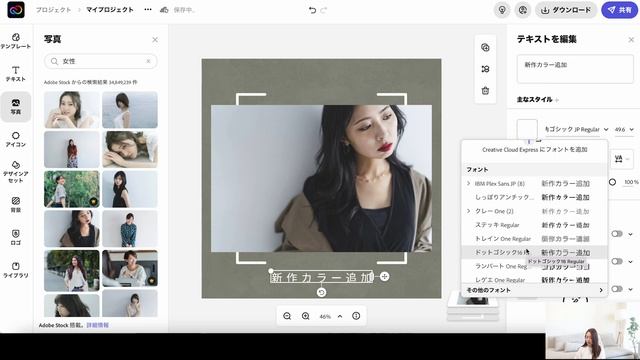
Task: Toggle the first switch in the text panel
Action: 616,234
